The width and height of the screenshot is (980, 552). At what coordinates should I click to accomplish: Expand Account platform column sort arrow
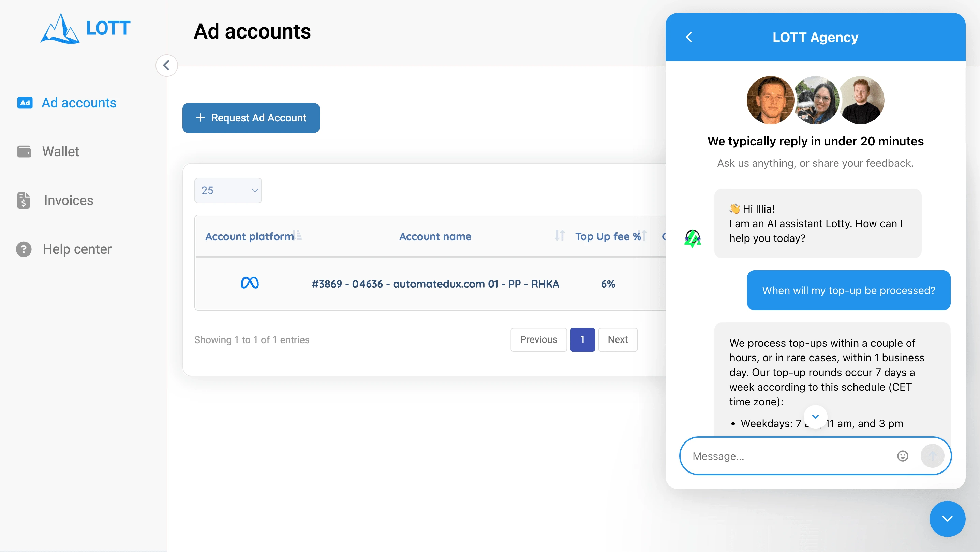pyautogui.click(x=297, y=236)
